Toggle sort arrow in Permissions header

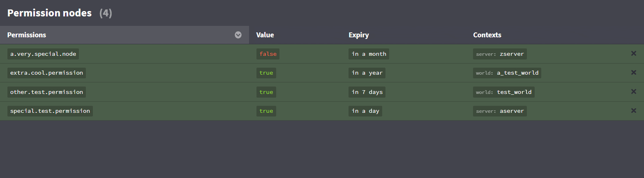238,35
